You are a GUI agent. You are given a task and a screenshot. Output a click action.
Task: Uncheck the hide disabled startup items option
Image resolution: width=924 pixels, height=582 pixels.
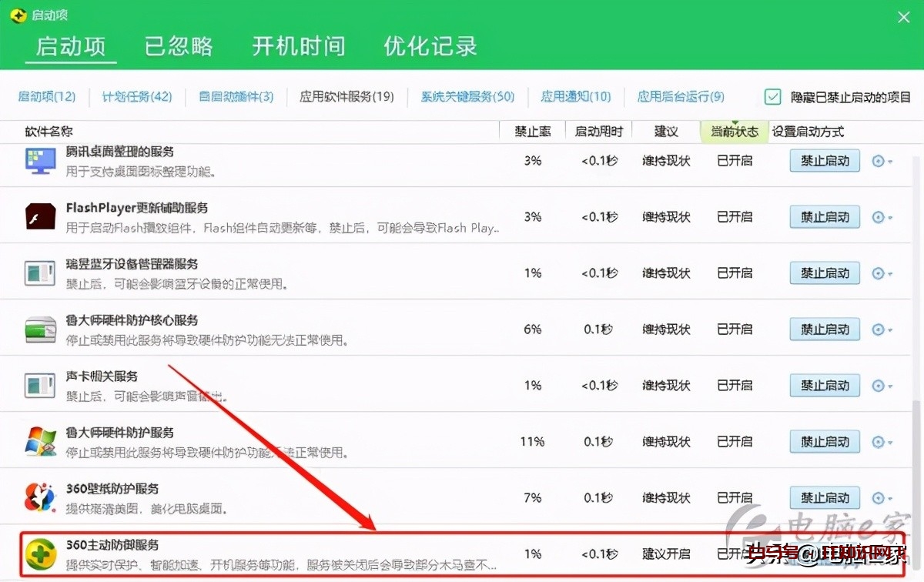771,97
